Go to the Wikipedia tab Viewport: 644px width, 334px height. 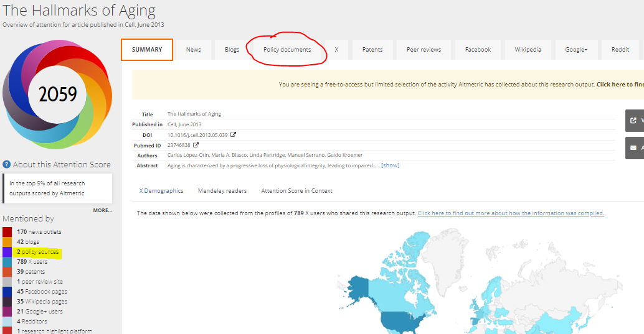528,50
